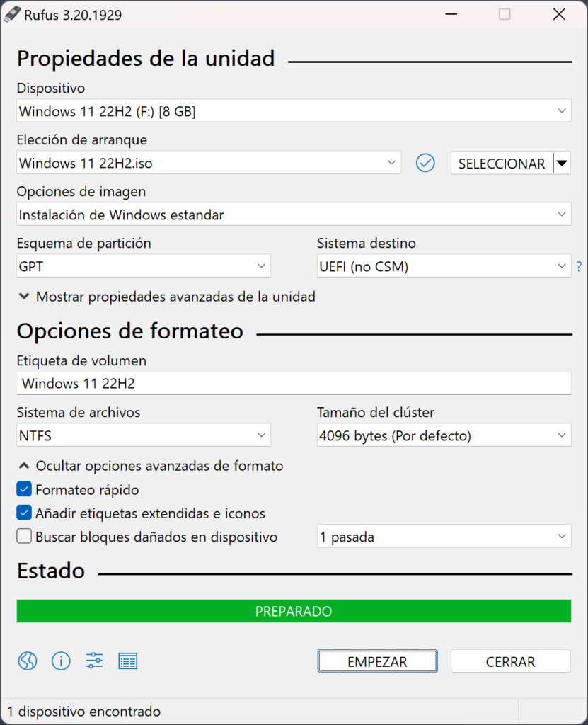Open the Esquema de partición GPT dropdown
This screenshot has width=588, height=725.
144,266
